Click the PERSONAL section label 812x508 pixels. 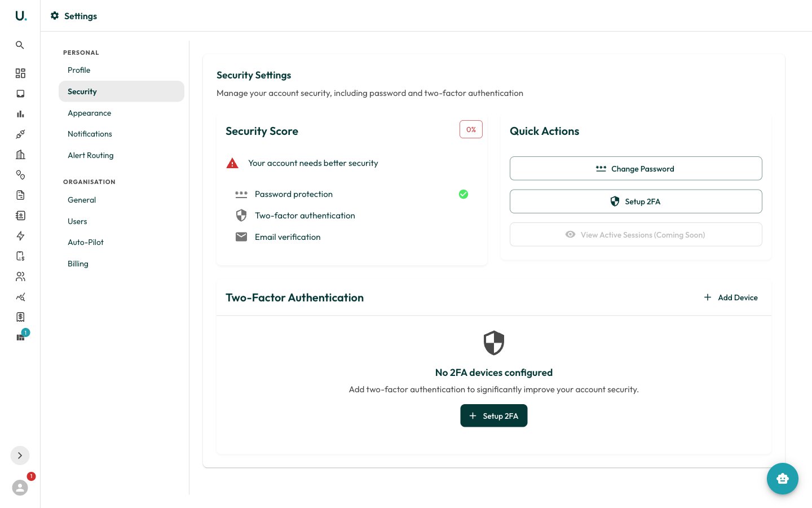pos(81,52)
